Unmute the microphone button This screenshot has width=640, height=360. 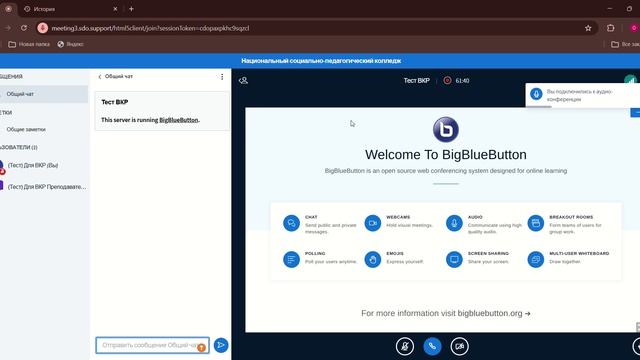404,346
